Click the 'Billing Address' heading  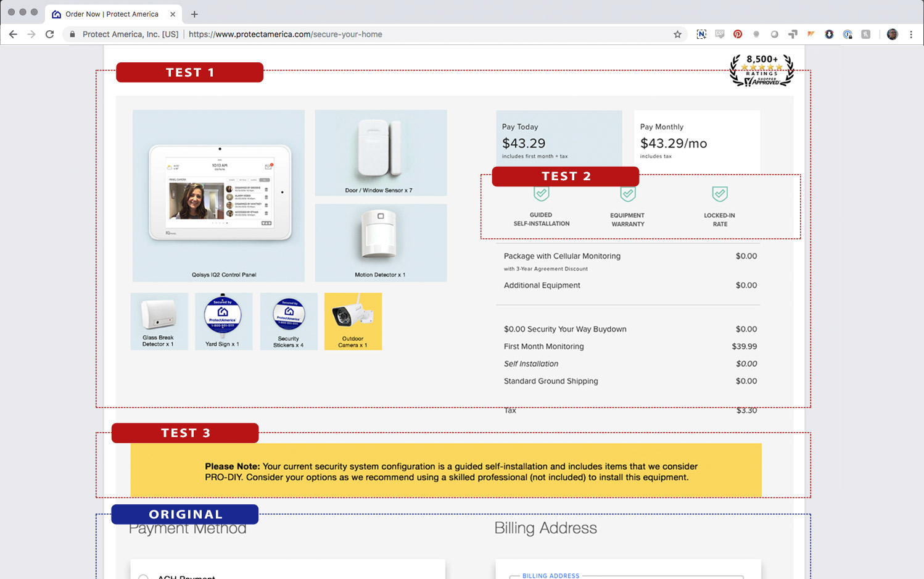click(x=546, y=528)
